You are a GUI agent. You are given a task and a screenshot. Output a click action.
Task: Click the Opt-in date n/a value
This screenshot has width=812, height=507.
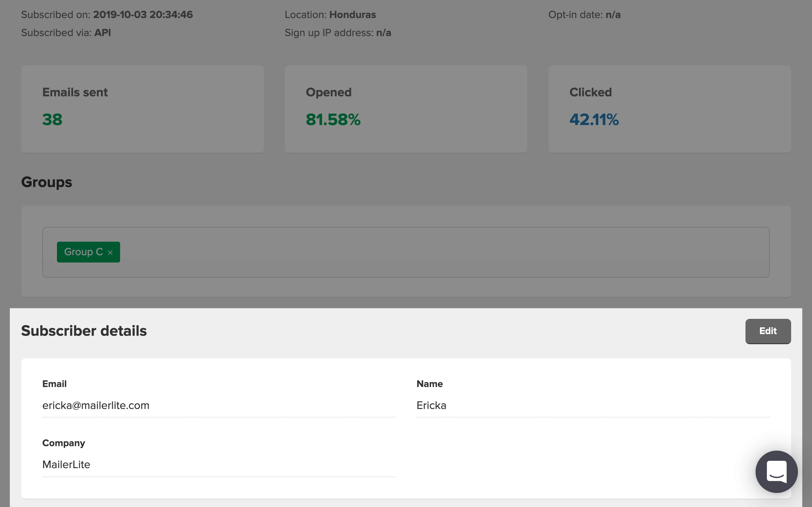[x=613, y=15]
